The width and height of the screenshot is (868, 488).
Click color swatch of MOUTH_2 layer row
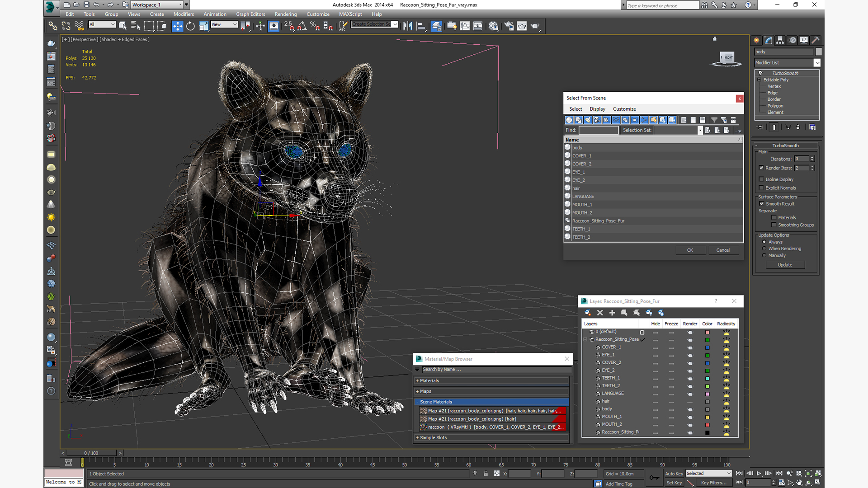click(708, 425)
